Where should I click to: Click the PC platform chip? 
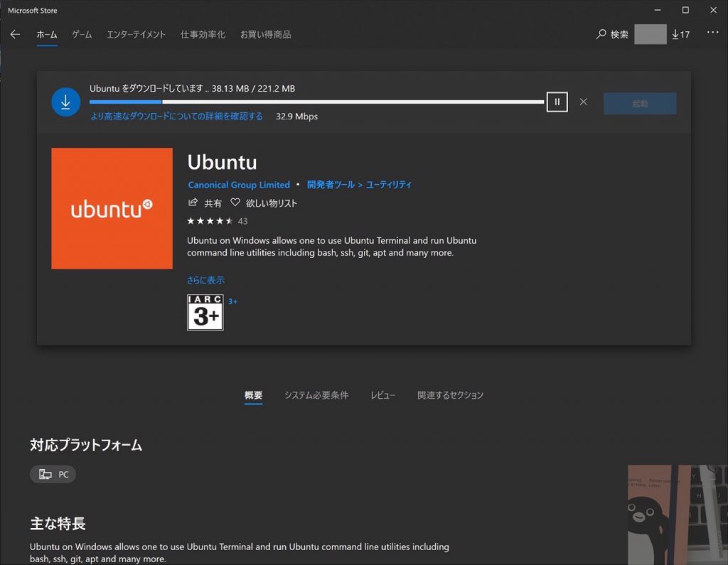click(53, 474)
